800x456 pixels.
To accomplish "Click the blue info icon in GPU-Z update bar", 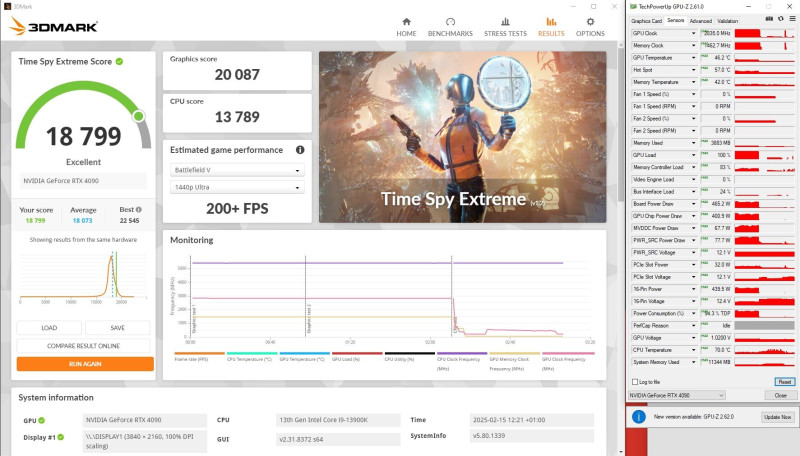I will pos(639,417).
